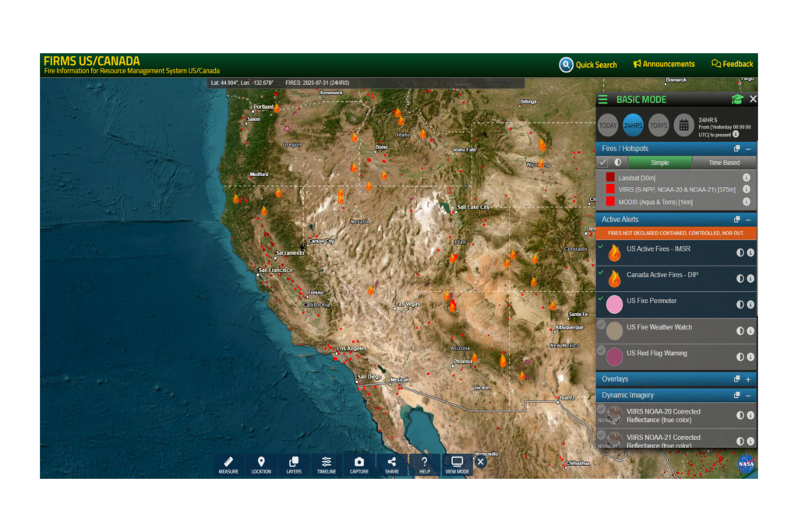Select the Measure tool in bottom toolbar
This screenshot has height=532, width=798.
coord(228,465)
